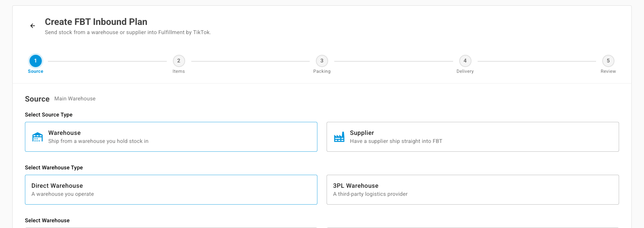The height and width of the screenshot is (228, 644).
Task: Click 'A third-party logistics provider' description
Action: [x=370, y=194]
